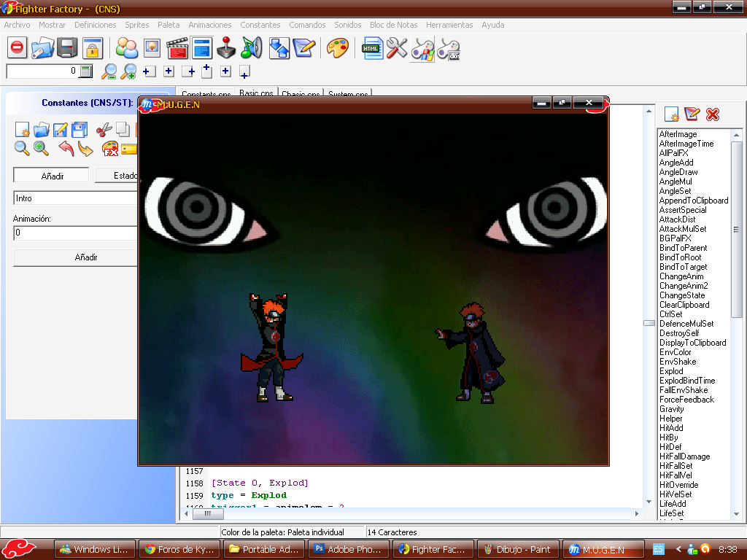Image resolution: width=747 pixels, height=560 pixels.
Task: Click the controller list scrollbar down arrow
Action: click(736, 514)
